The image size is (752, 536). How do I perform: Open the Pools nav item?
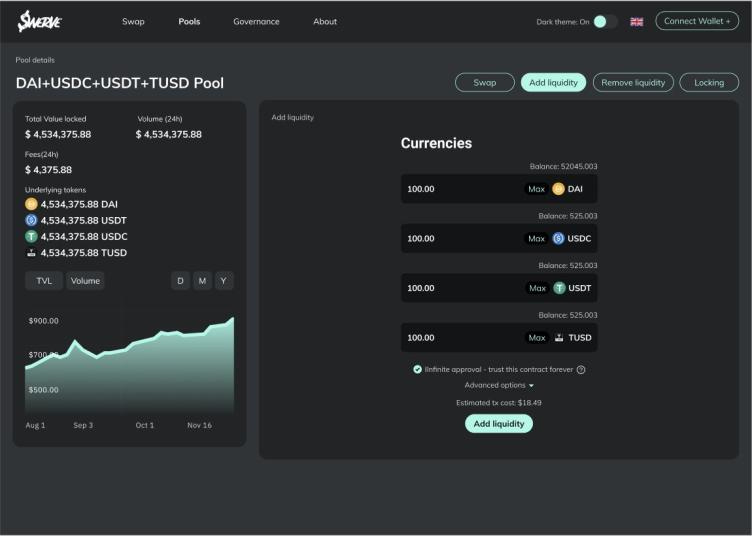(x=189, y=22)
